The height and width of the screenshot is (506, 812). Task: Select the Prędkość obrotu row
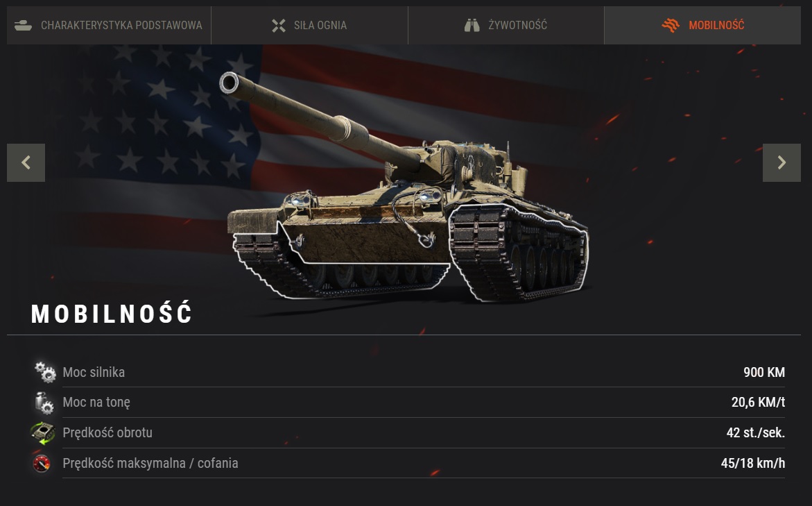click(408, 433)
